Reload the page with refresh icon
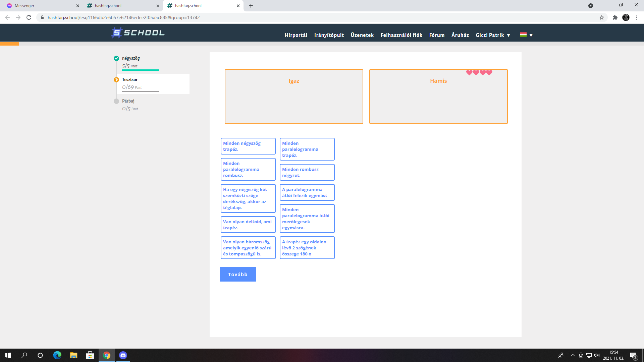The image size is (644, 362). click(x=29, y=17)
